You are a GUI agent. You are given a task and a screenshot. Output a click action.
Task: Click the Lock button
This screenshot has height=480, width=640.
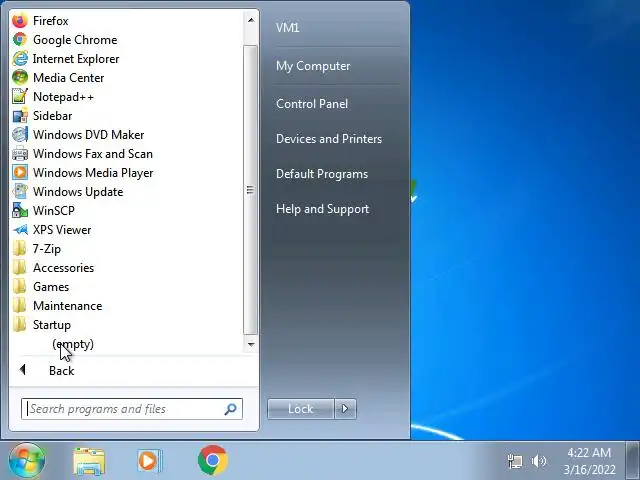301,409
